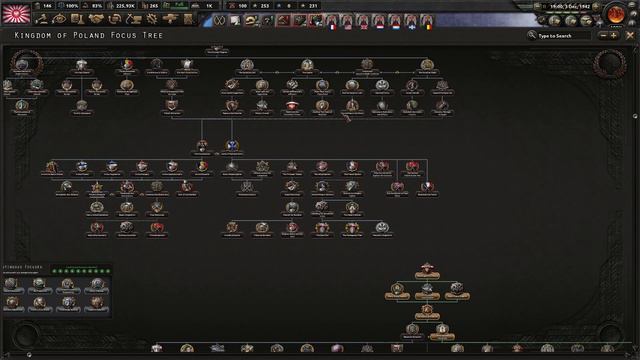Zoom out the focus tree with minus
This screenshot has width=640, height=360.
[603, 36]
